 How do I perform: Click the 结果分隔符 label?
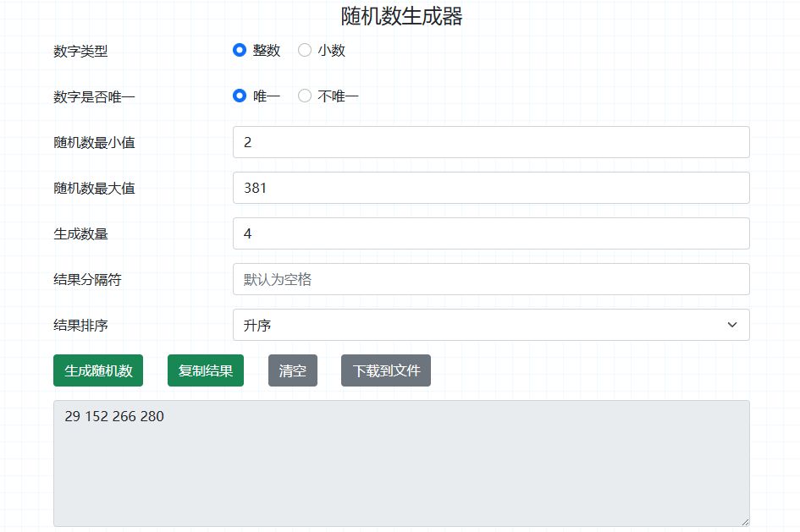(x=87, y=280)
